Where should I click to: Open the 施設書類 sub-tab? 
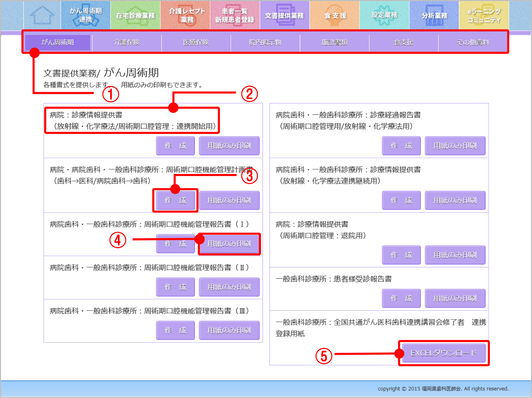click(334, 42)
